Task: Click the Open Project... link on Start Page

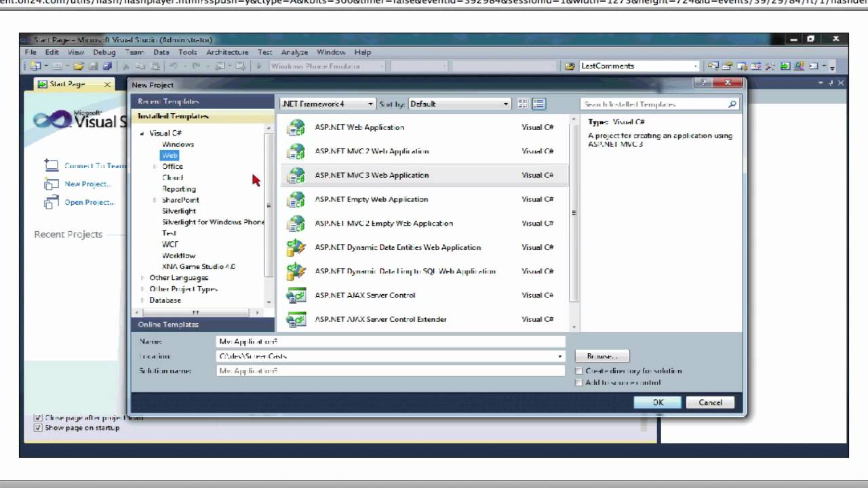Action: click(x=90, y=203)
